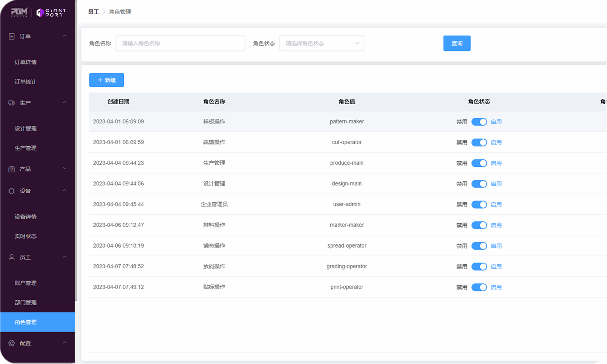607x364 pixels.
Task: Go to 设计管理 sidebar item
Action: pos(25,129)
